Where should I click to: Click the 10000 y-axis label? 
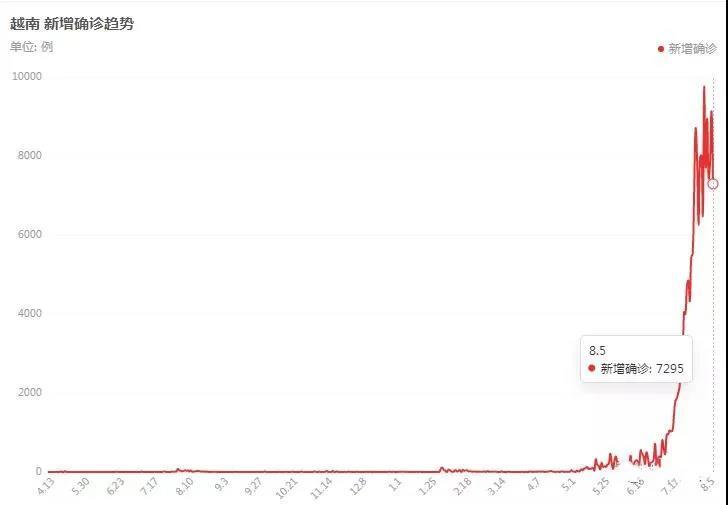click(x=26, y=76)
